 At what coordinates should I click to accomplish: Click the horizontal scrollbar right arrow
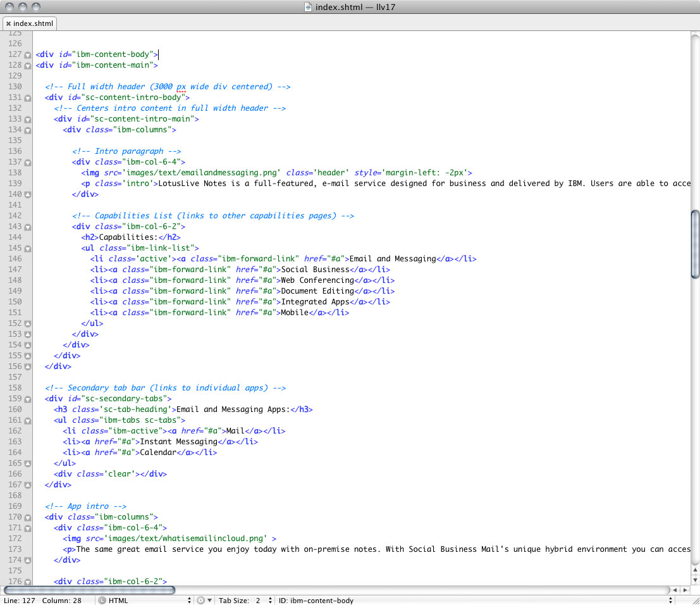(686, 590)
